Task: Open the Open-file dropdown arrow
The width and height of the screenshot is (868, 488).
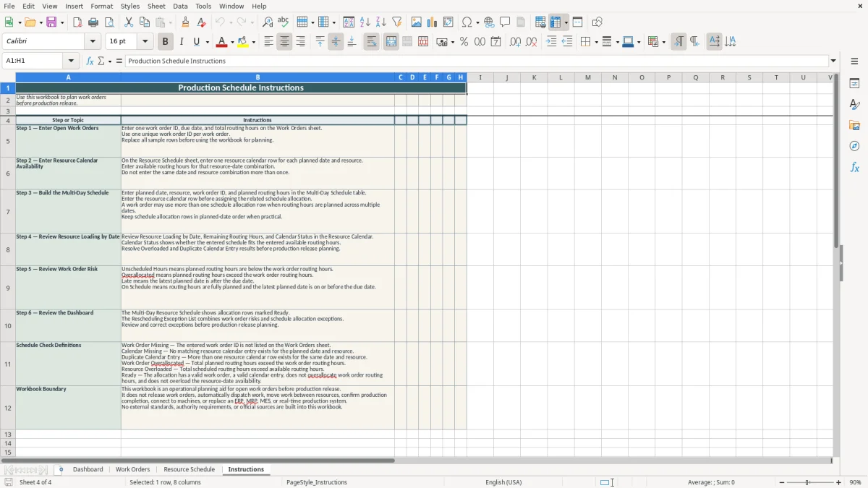Action: 40,22
